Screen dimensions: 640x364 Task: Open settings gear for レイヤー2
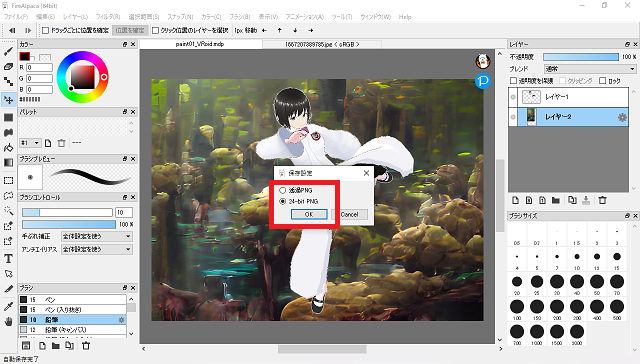(x=622, y=118)
